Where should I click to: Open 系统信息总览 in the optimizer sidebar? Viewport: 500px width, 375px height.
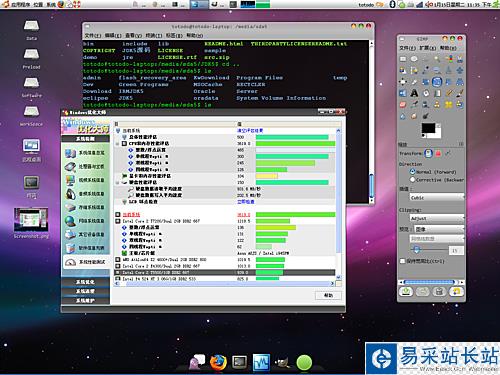coord(85,153)
